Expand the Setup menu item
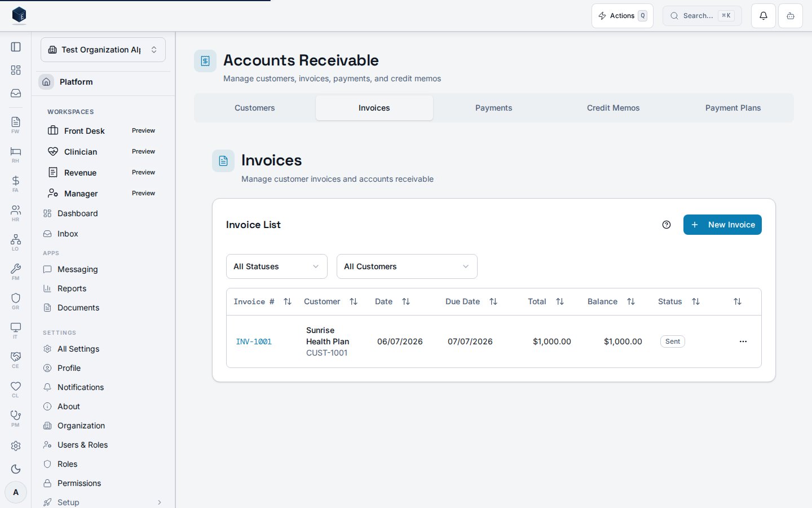 pos(103,502)
